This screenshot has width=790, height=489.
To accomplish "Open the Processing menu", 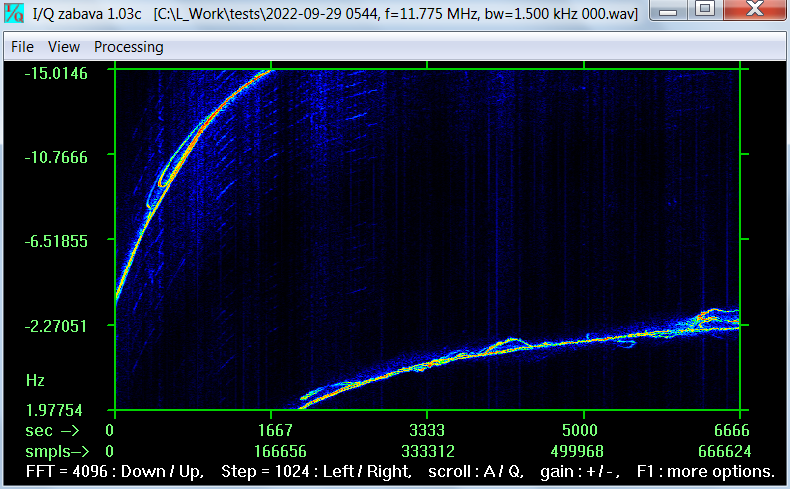I will (128, 47).
